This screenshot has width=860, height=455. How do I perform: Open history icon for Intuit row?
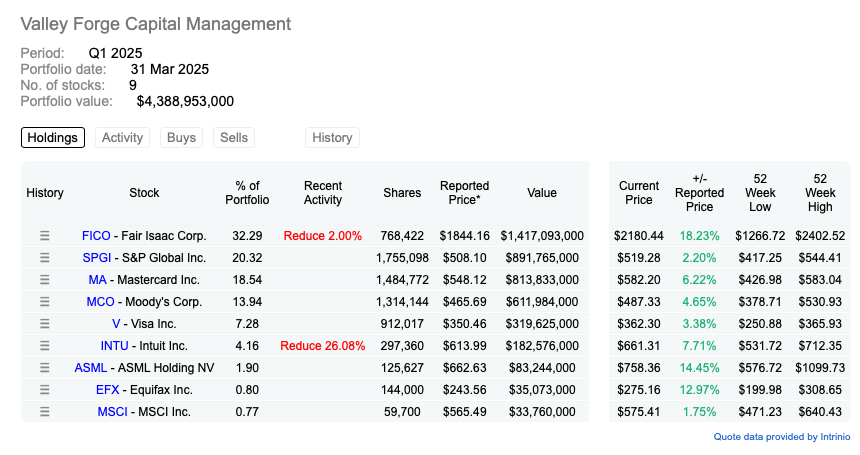click(x=44, y=345)
